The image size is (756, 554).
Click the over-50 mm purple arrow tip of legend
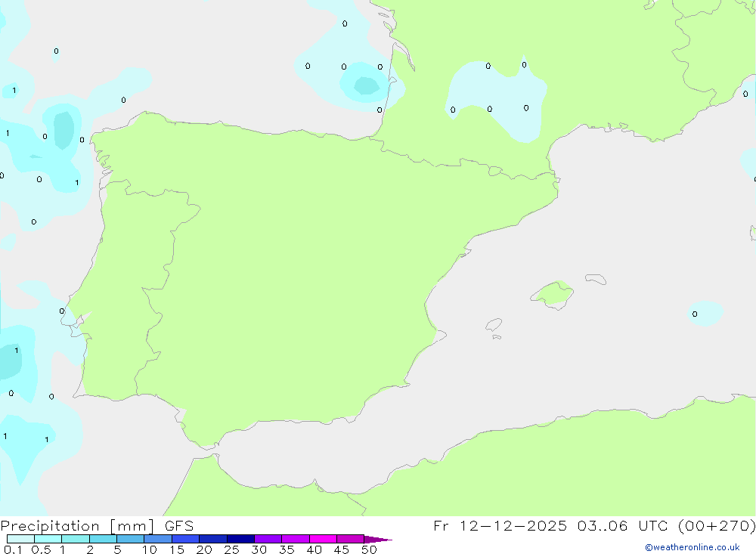(x=377, y=540)
